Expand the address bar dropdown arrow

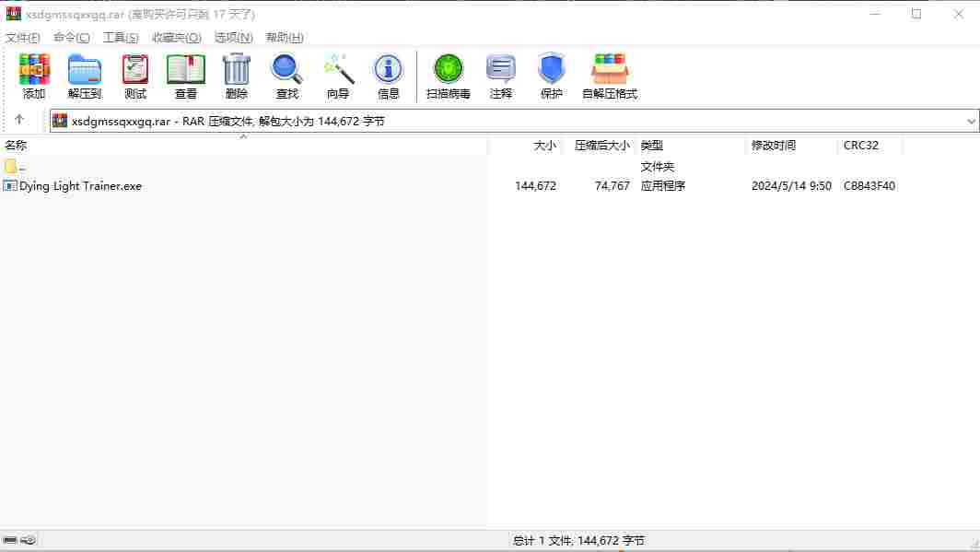[x=971, y=122]
